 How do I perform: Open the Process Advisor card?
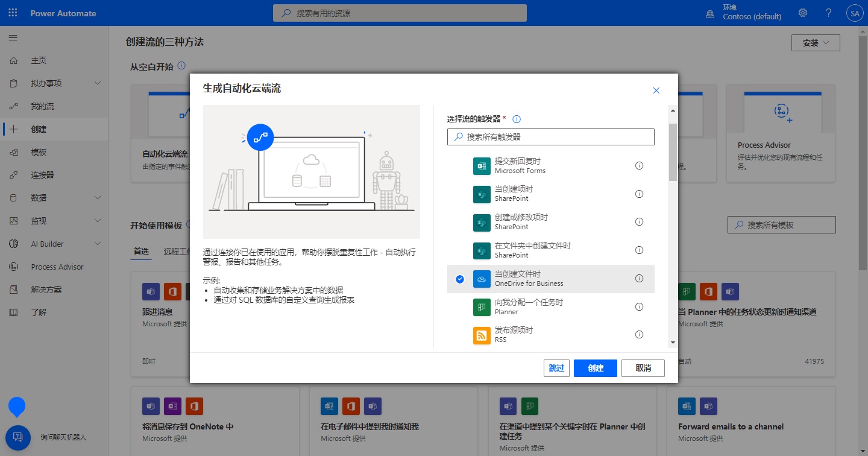tap(781, 133)
